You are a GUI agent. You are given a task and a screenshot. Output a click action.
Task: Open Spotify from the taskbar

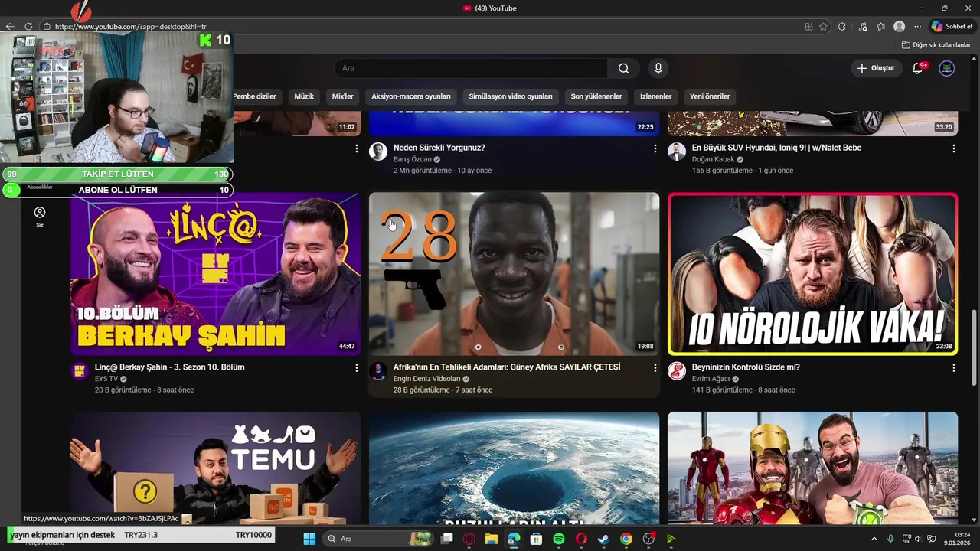click(558, 539)
